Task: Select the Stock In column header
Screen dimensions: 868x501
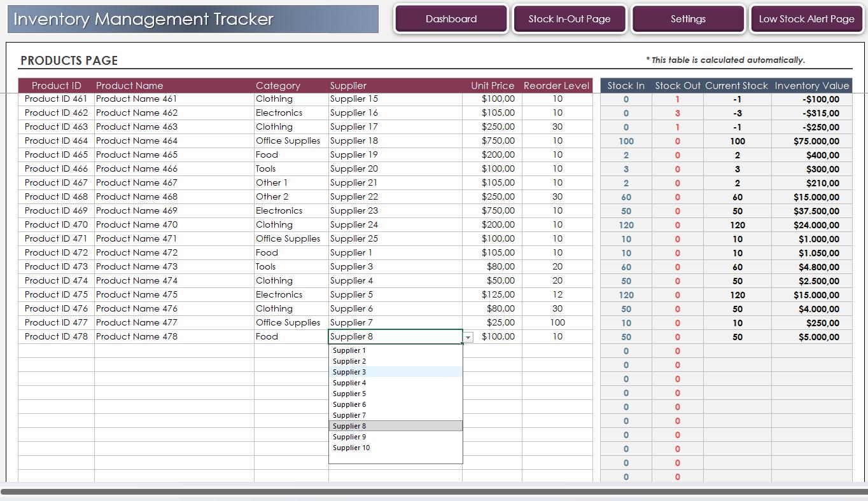Action: point(626,86)
